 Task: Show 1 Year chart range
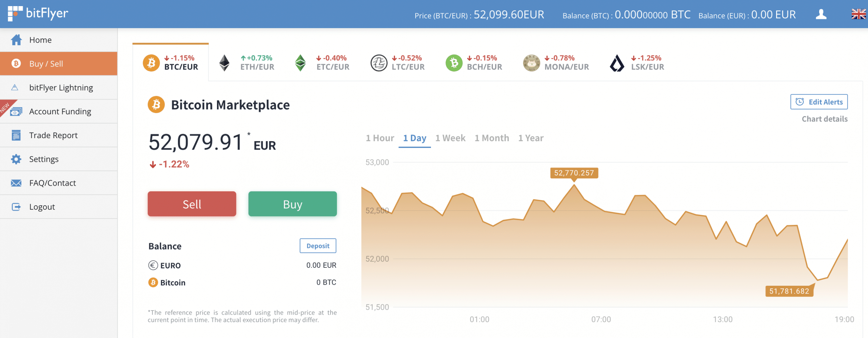(x=531, y=138)
